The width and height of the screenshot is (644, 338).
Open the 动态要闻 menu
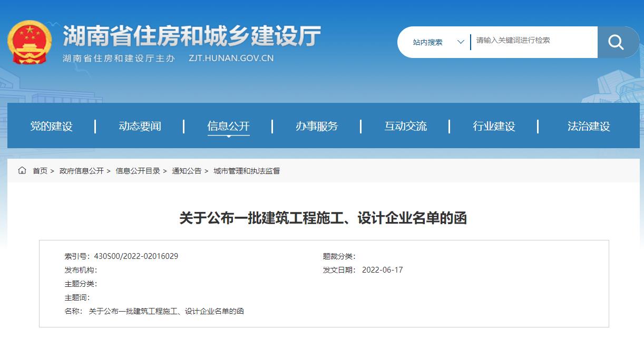(140, 127)
